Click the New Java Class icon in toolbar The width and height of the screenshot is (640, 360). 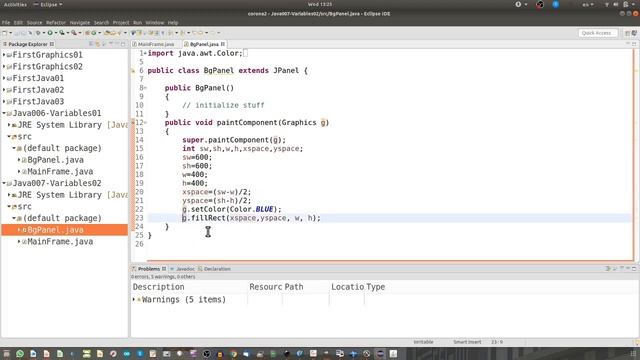point(94,33)
